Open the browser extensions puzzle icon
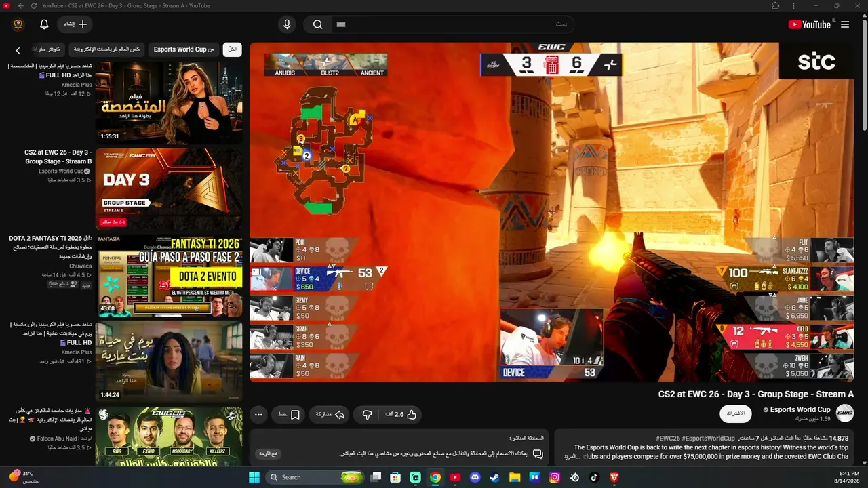Screen dimensions: 868x488 (x=776, y=6)
